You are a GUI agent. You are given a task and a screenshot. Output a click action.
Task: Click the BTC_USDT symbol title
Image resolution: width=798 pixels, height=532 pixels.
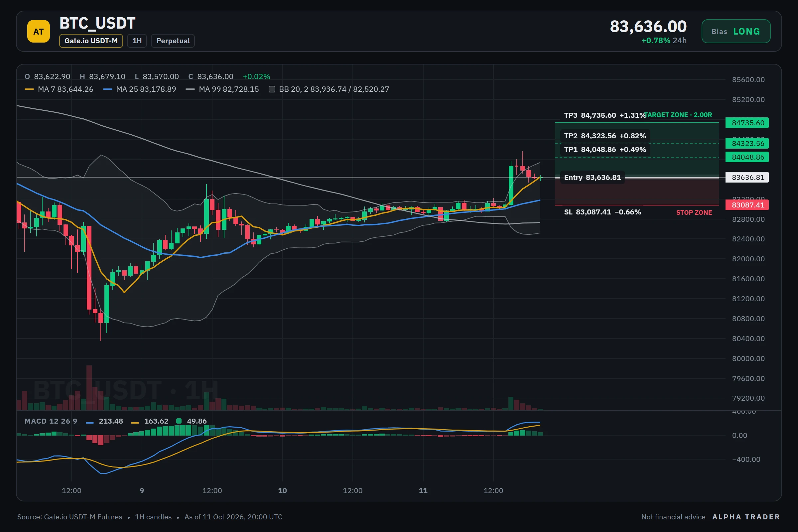[97, 23]
